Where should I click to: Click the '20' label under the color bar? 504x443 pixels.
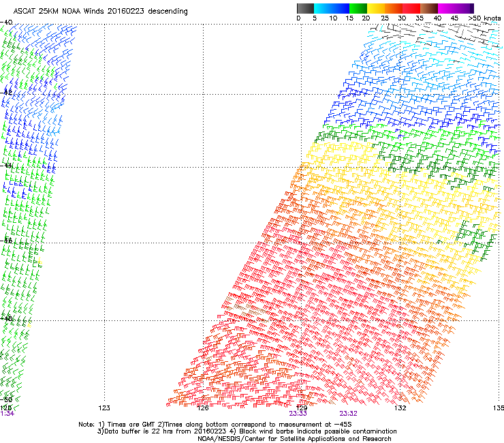click(366, 18)
